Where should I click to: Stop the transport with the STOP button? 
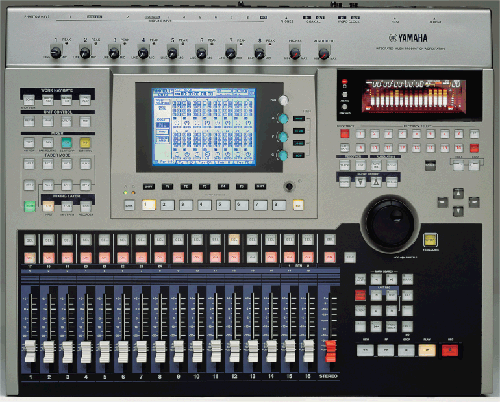coord(406,350)
